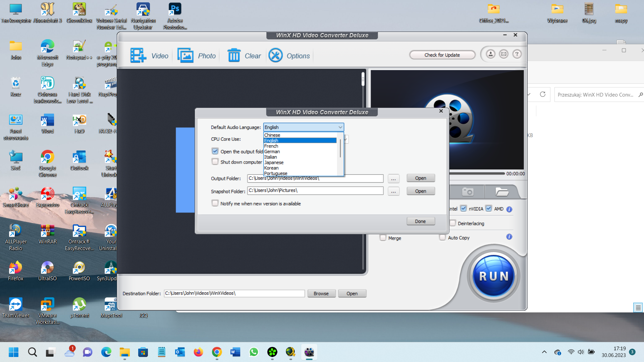Toggle the nVIDIA checkbox
Screen dimensions: 644x362
[463, 208]
